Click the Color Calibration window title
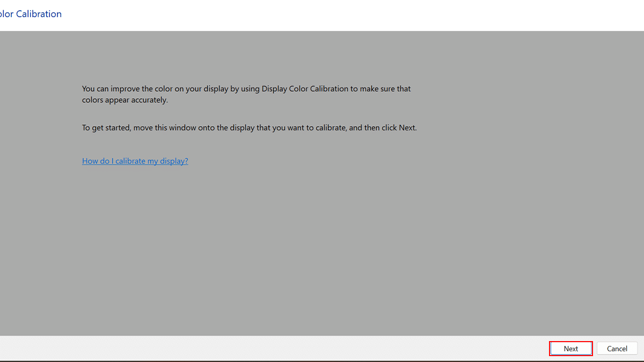Screen dimensions: 644x362 pos(31,14)
